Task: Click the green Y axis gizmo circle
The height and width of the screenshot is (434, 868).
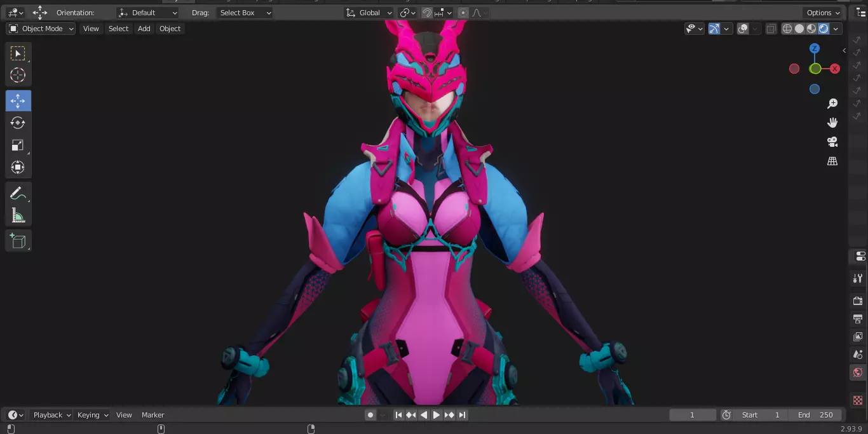Action: (x=815, y=69)
